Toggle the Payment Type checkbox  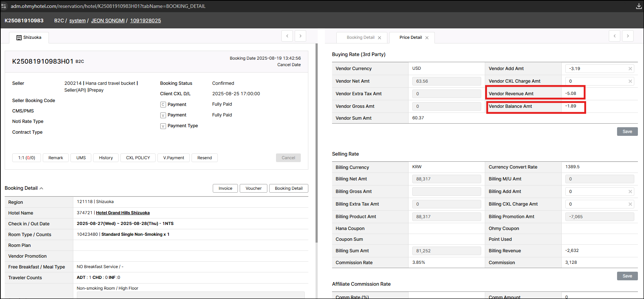coord(163,126)
